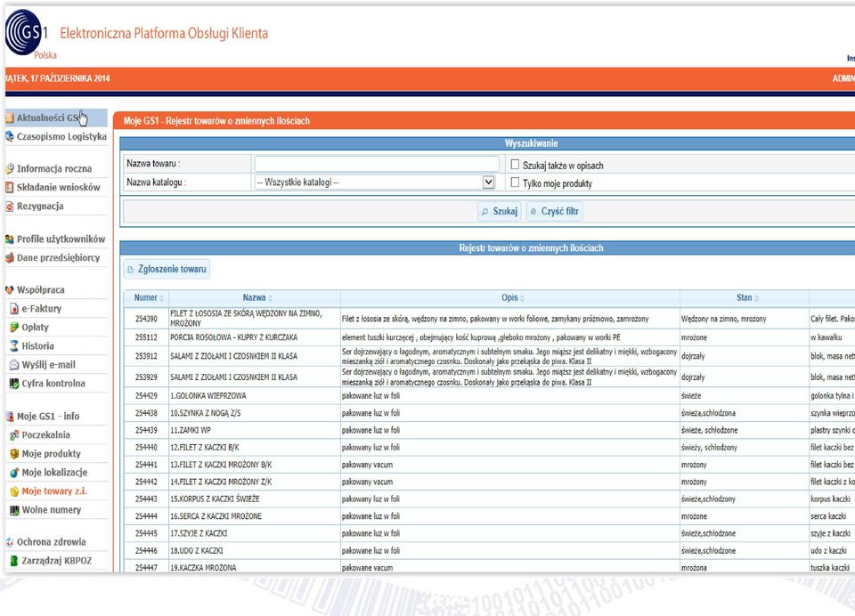The image size is (855, 616).
Task: Click the '19.KACZKA MROŻONA' product name
Action: 203,568
